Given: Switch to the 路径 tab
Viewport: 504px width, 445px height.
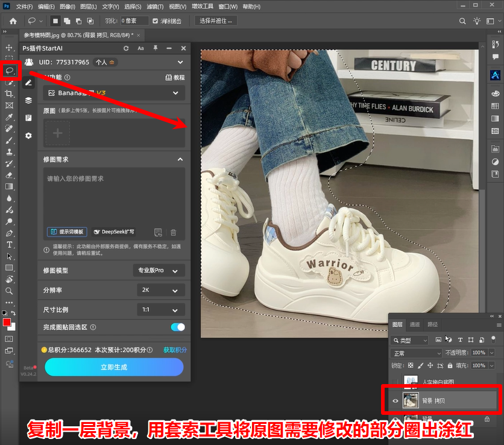Looking at the screenshot, I should coord(433,324).
